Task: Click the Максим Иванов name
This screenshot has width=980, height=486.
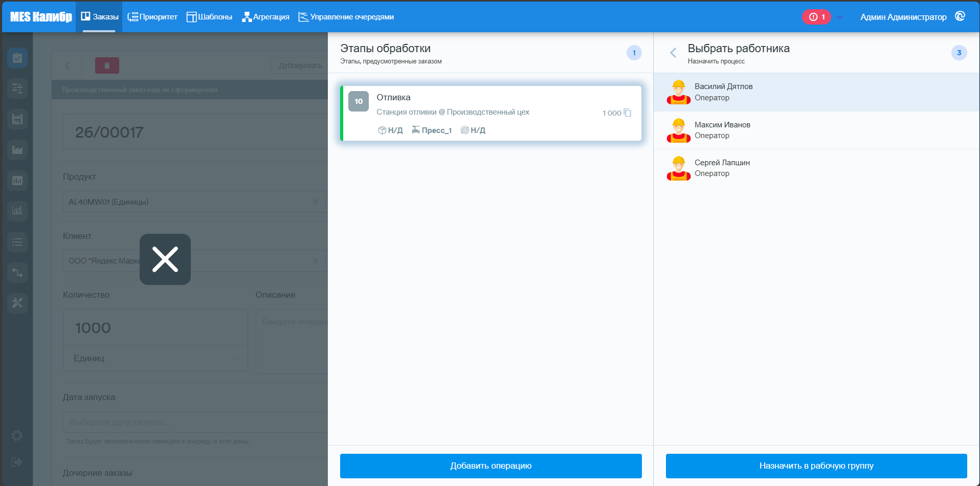Action: [722, 125]
